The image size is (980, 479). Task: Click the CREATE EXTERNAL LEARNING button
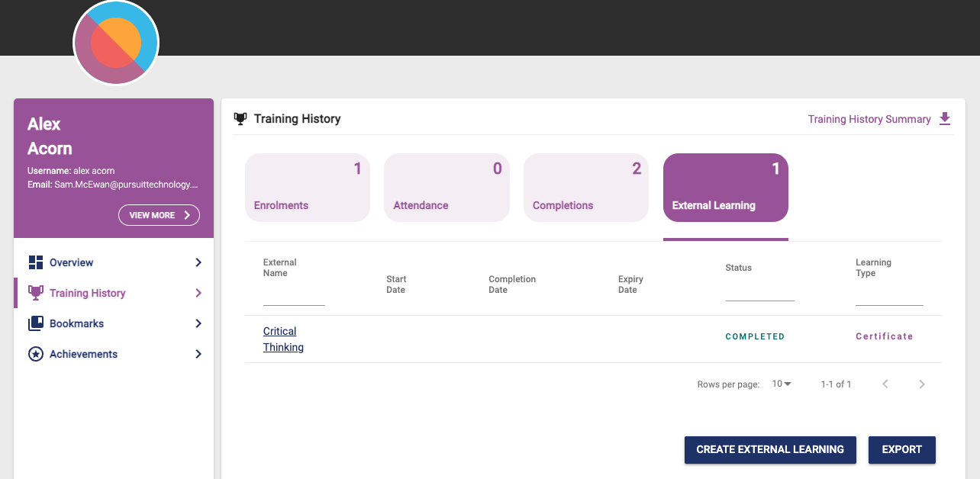770,449
